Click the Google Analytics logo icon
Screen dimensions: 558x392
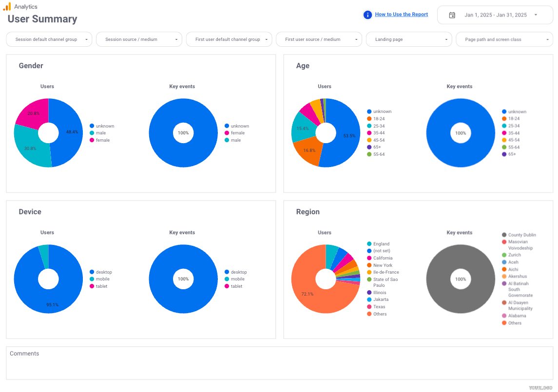click(x=7, y=7)
